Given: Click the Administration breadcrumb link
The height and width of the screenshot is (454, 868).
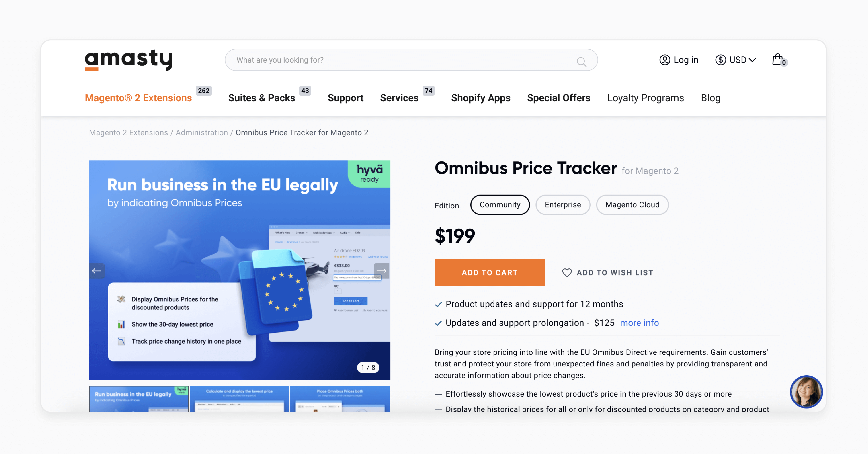Looking at the screenshot, I should tap(202, 133).
